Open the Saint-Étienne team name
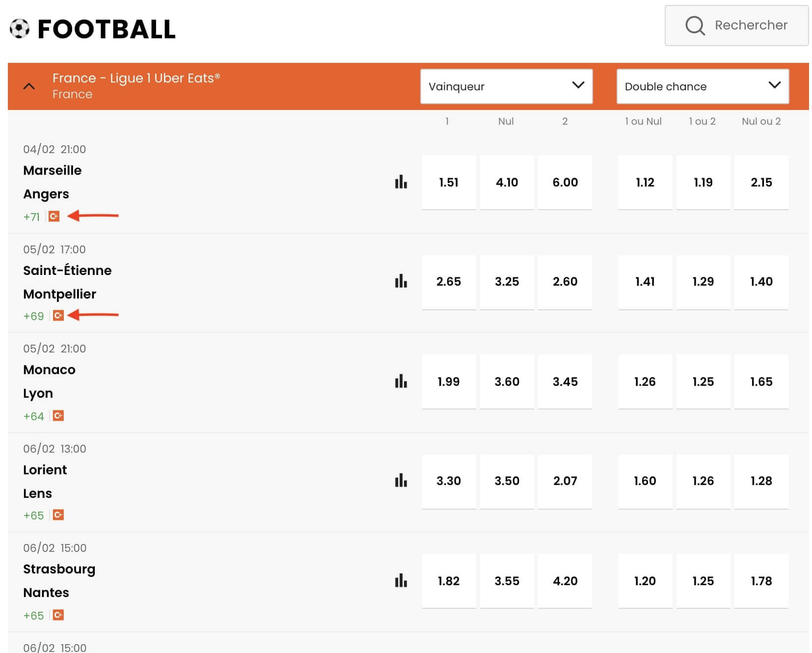Screen dimensions: 812x653 (67, 270)
